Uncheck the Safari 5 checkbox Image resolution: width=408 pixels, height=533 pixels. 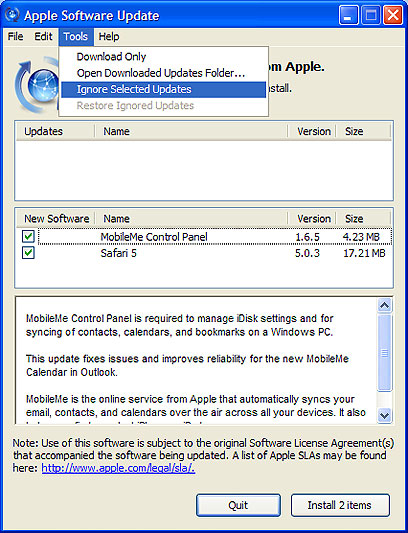pyautogui.click(x=28, y=253)
